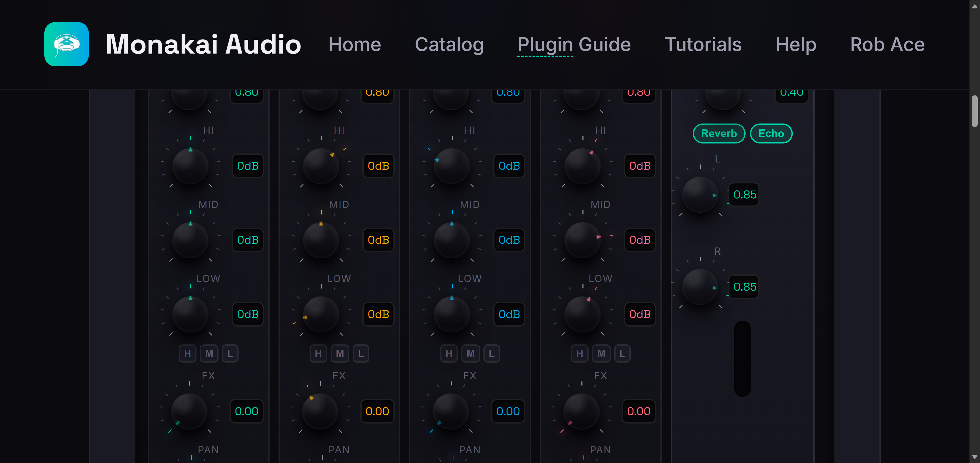Click the green channel MID 0dB value
Viewport: 980px width, 463px height.
click(x=248, y=240)
